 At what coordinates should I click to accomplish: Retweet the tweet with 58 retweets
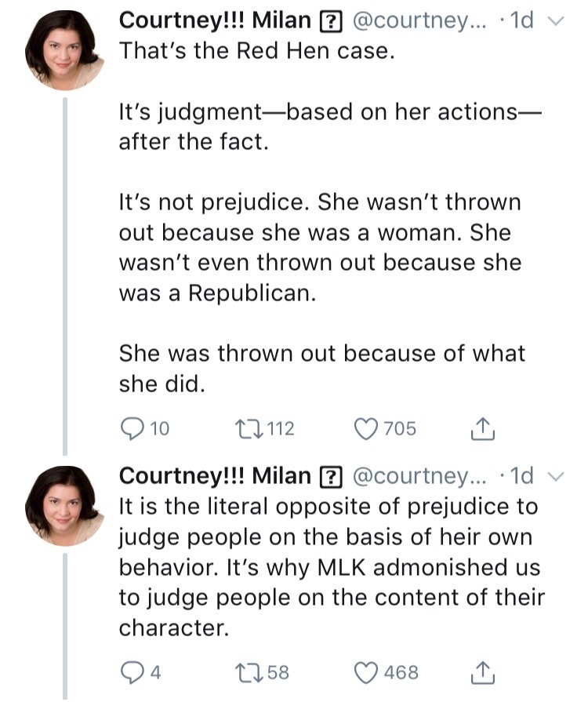tap(248, 672)
